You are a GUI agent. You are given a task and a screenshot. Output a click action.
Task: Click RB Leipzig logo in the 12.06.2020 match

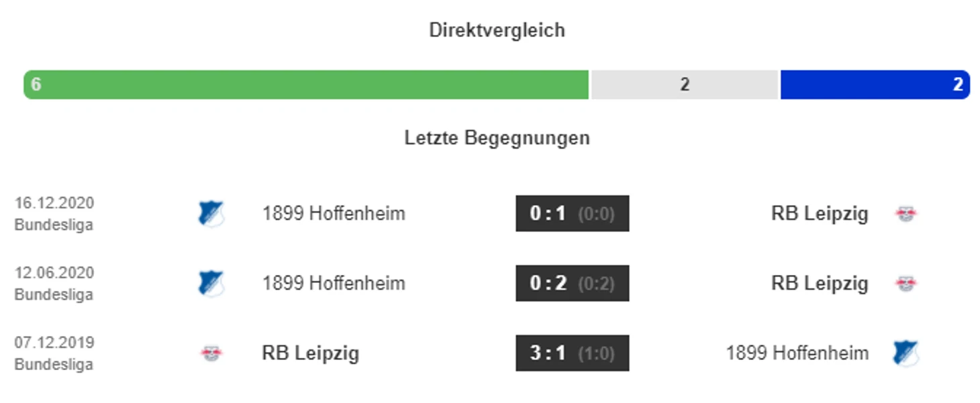tap(905, 284)
